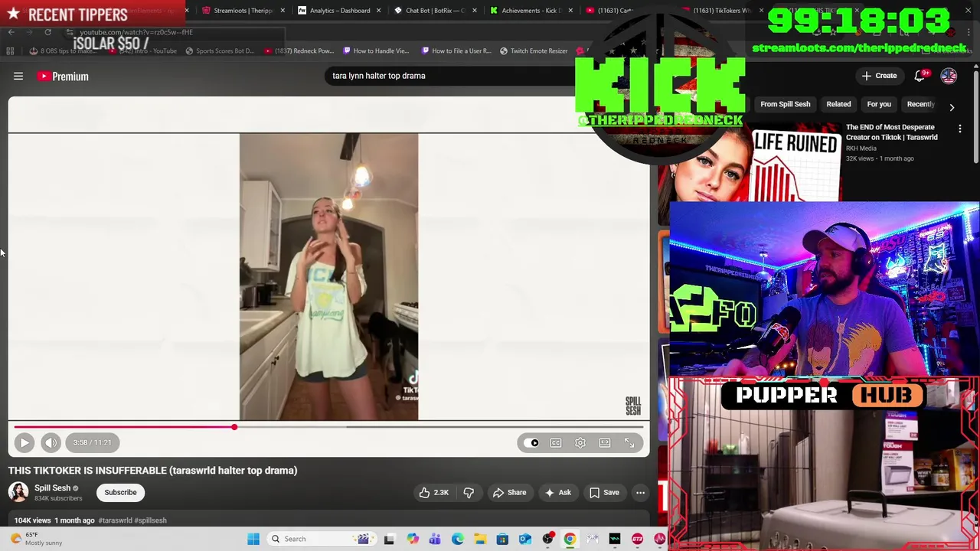The height and width of the screenshot is (551, 980).
Task: Select the 'For you' chip
Action: pos(879,104)
